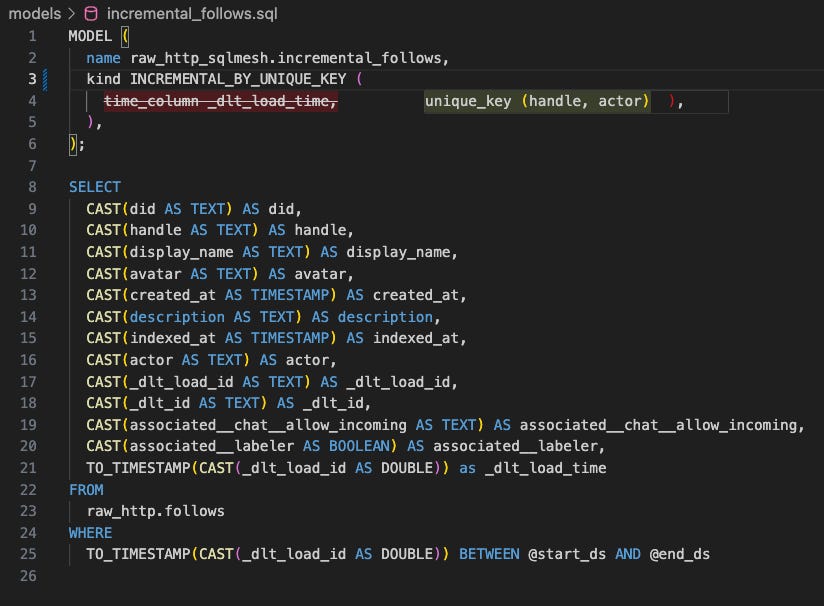This screenshot has height=606, width=824.
Task: Click 'did' alias at end of line 9
Action: point(281,209)
